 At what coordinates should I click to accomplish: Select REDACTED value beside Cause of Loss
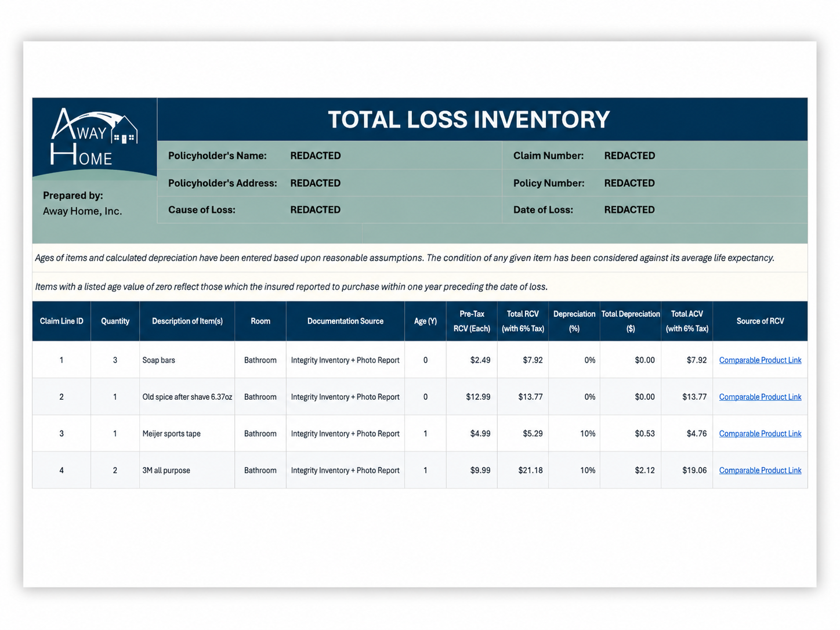pos(316,209)
